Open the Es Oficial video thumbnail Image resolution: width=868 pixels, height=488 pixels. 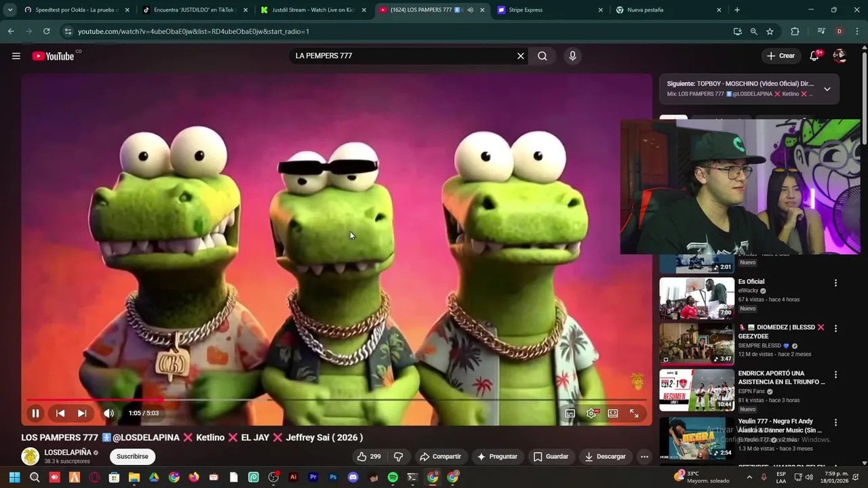click(696, 298)
